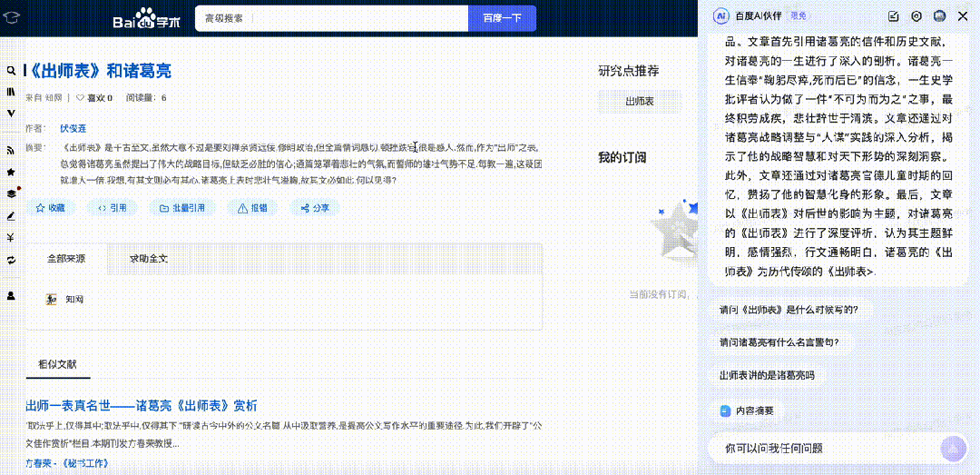Viewport: 980px width, 475px height.
Task: Open author link 伏俊琏
Action: pyautogui.click(x=73, y=128)
